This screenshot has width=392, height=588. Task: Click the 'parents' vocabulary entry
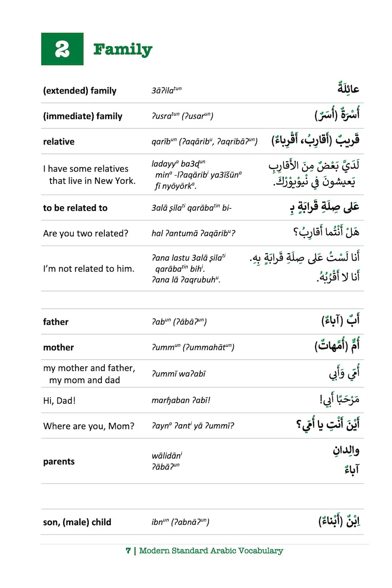[x=59, y=462]
